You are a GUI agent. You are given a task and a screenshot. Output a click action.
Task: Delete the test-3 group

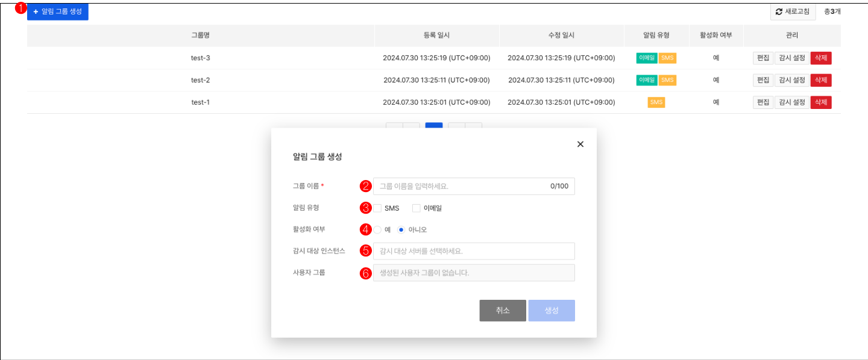click(821, 58)
